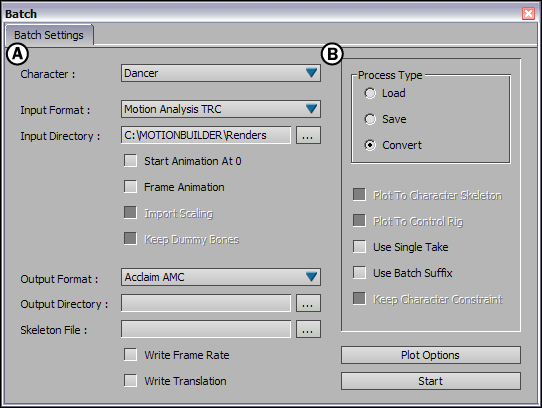Click the Start button
Screen dimensions: 542x408
pos(431,381)
